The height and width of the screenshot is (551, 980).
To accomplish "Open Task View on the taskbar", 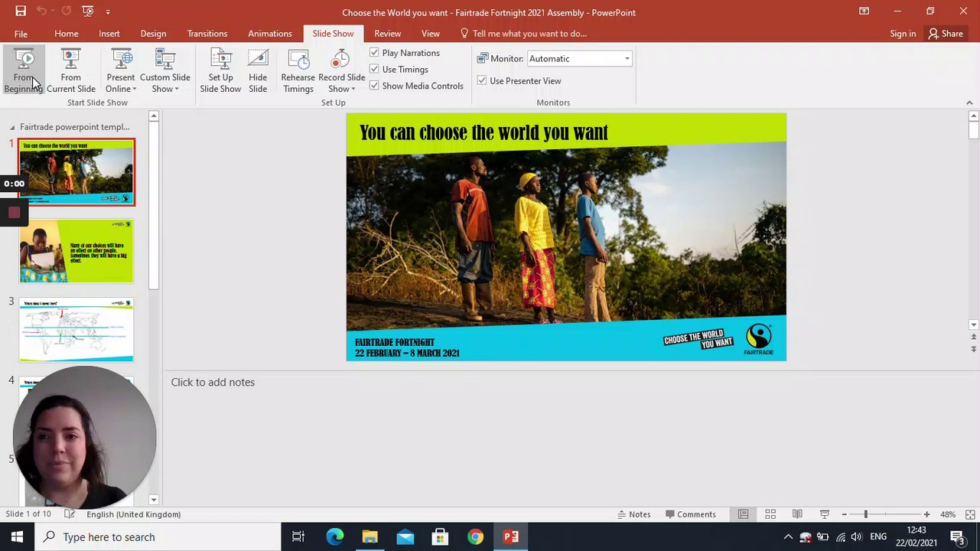I will 298,537.
